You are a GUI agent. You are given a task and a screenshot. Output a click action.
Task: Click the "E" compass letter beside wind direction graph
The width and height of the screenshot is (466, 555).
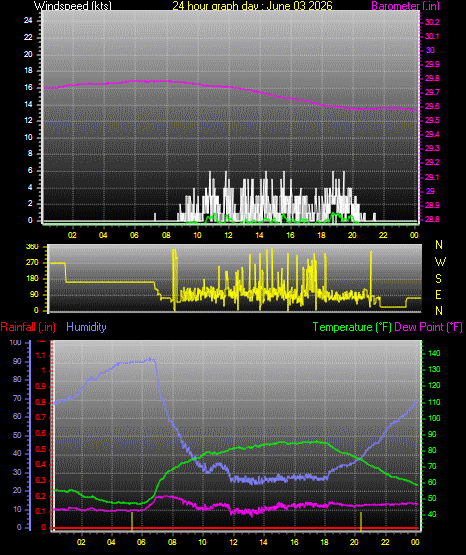(x=438, y=294)
